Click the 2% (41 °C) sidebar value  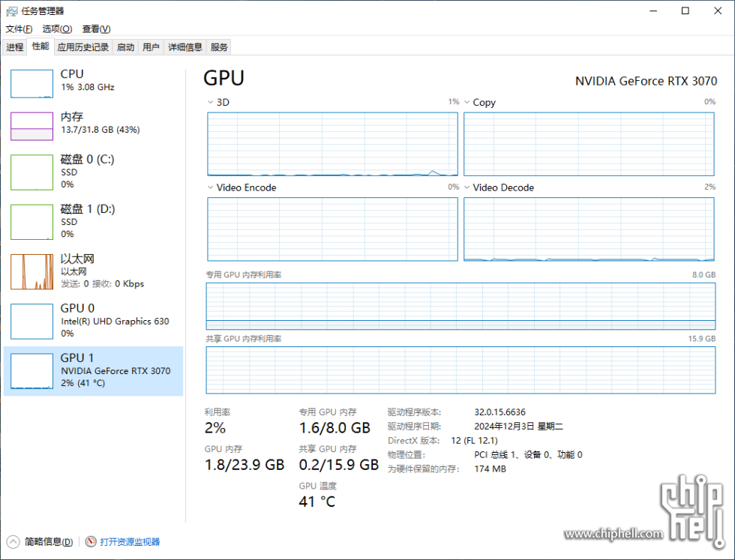tap(83, 383)
